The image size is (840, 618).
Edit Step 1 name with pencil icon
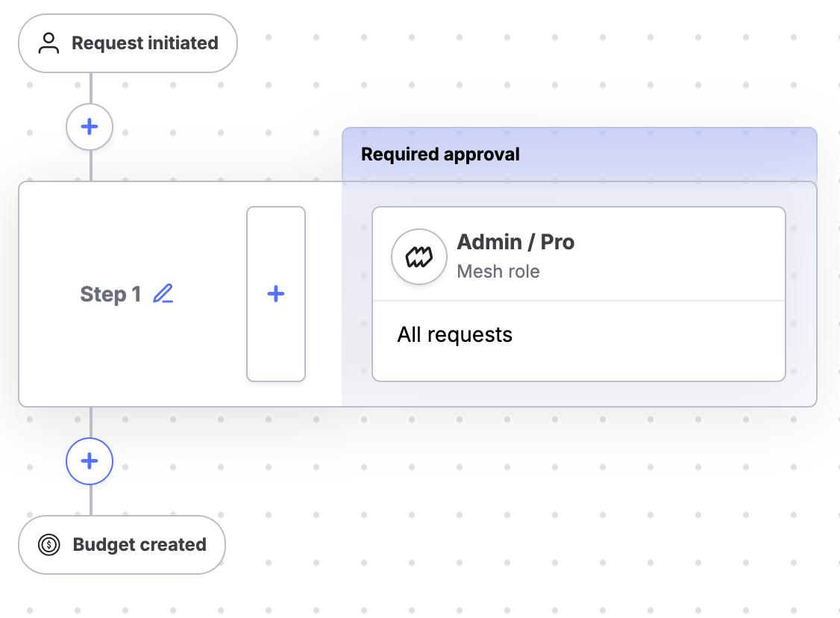tap(163, 294)
